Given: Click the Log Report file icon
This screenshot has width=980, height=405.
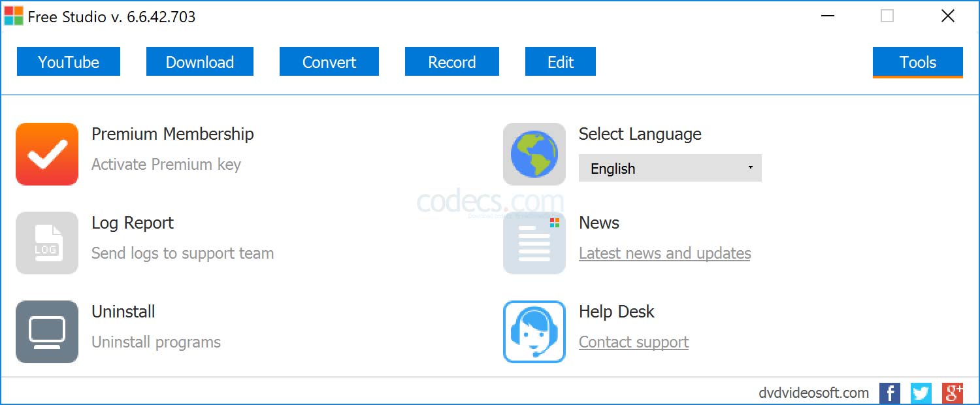Looking at the screenshot, I should 47,243.
